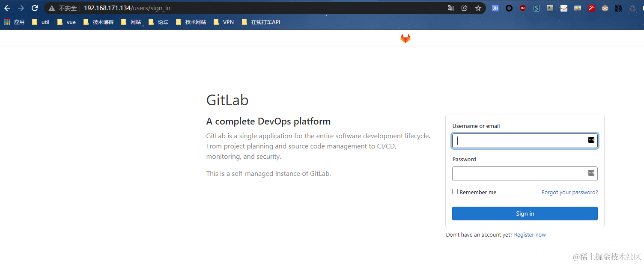Open the gray AP extension icon
644x264 pixels.
550,8
